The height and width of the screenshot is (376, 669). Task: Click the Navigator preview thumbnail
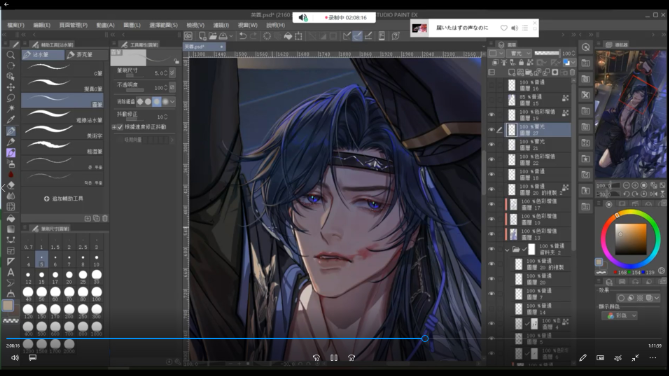(630, 114)
